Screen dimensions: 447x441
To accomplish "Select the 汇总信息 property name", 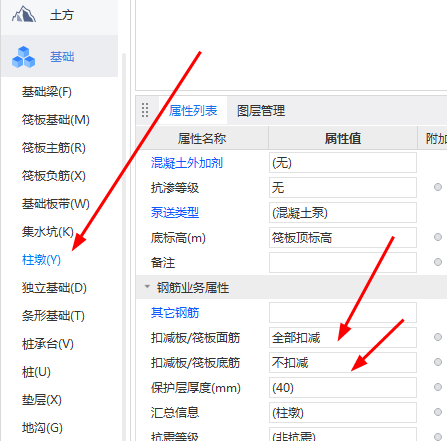I will click(x=175, y=413).
